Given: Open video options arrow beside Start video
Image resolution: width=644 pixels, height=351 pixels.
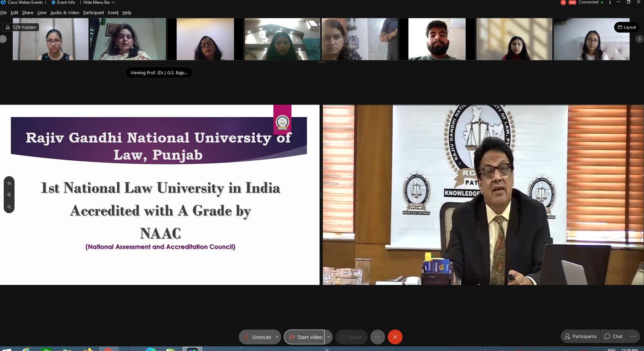Looking at the screenshot, I should [x=329, y=337].
